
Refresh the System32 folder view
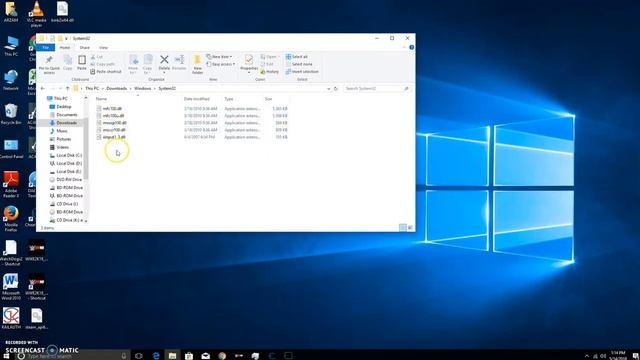tap(336, 89)
